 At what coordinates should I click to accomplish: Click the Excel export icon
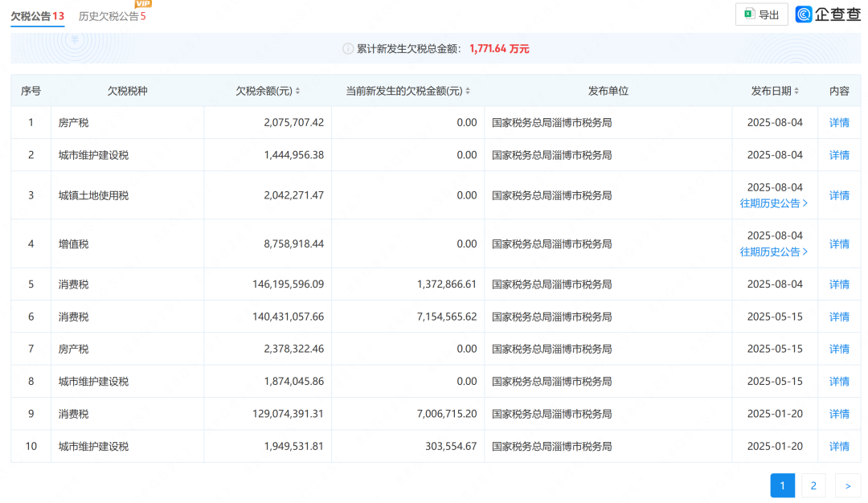point(749,14)
